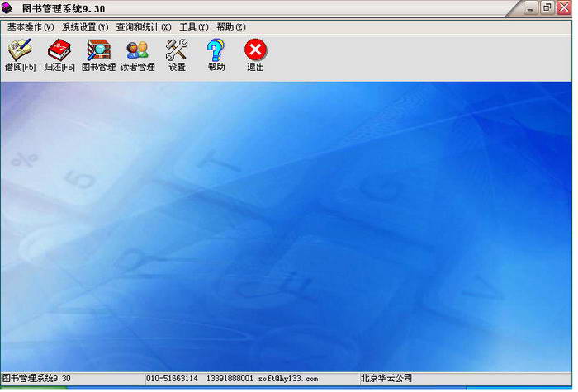Image resolution: width=578 pixels, height=392 pixels.
Task: Click the purple app icon in title bar
Action: pos(7,7)
